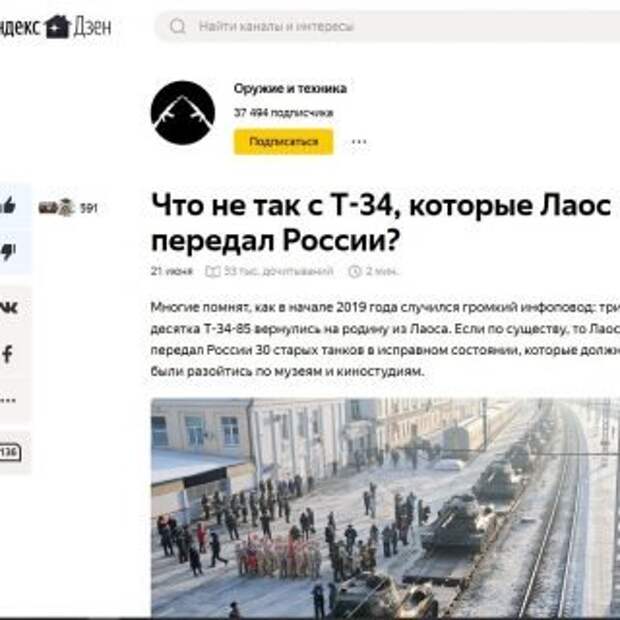Open the Оружие и техника channel name link
The width and height of the screenshot is (620, 620).
click(x=290, y=88)
